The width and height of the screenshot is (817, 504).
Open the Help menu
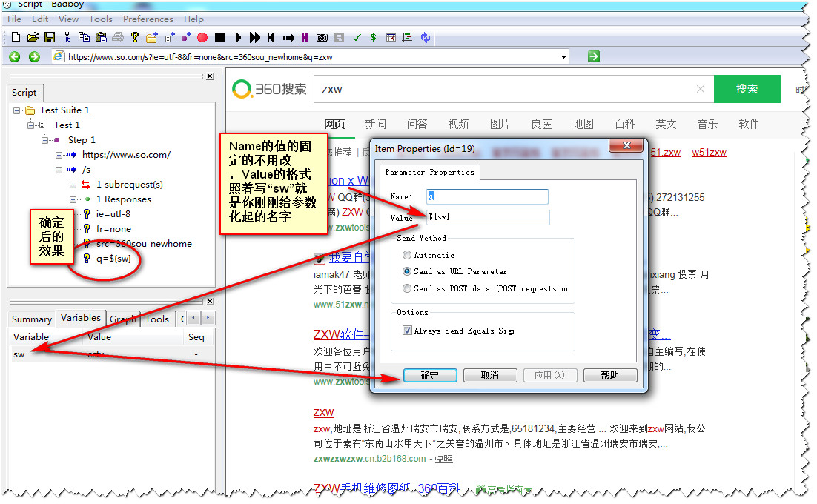tap(193, 19)
